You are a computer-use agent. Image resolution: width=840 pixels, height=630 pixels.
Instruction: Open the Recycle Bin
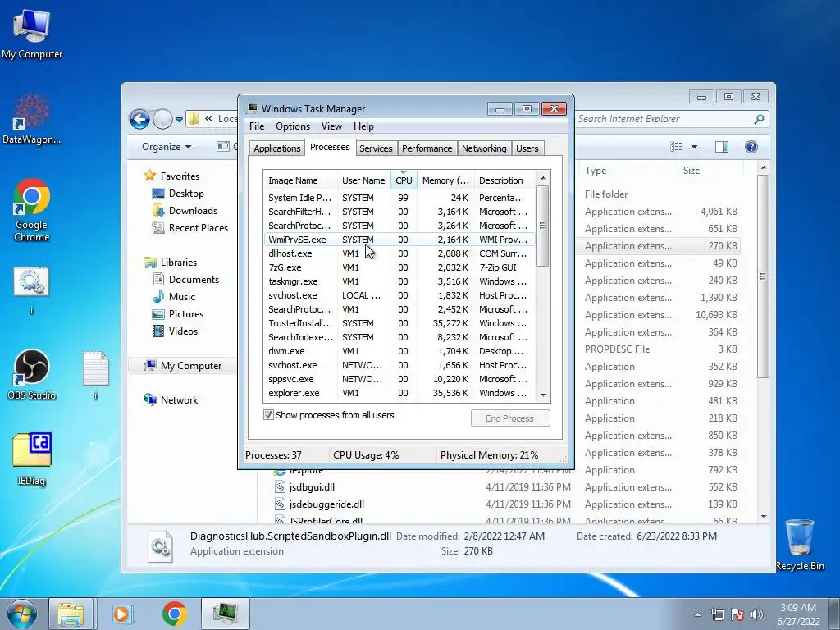[799, 545]
